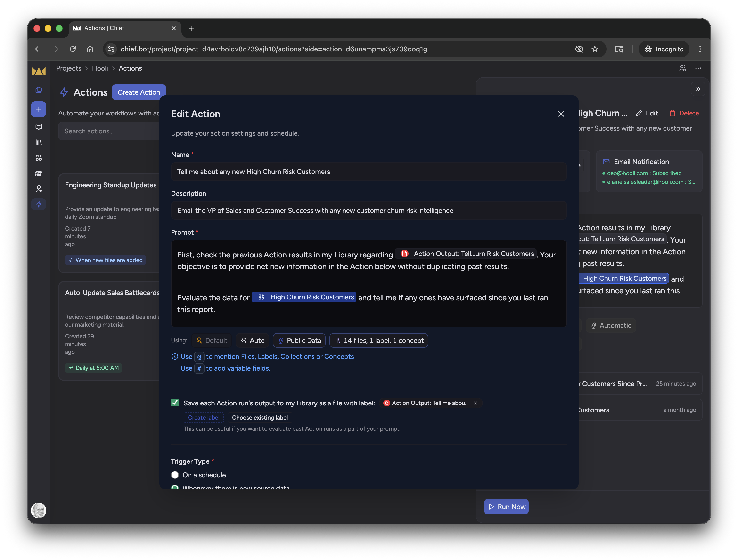Click the Action Output label file icon
The height and width of the screenshot is (560, 738).
[x=386, y=403]
